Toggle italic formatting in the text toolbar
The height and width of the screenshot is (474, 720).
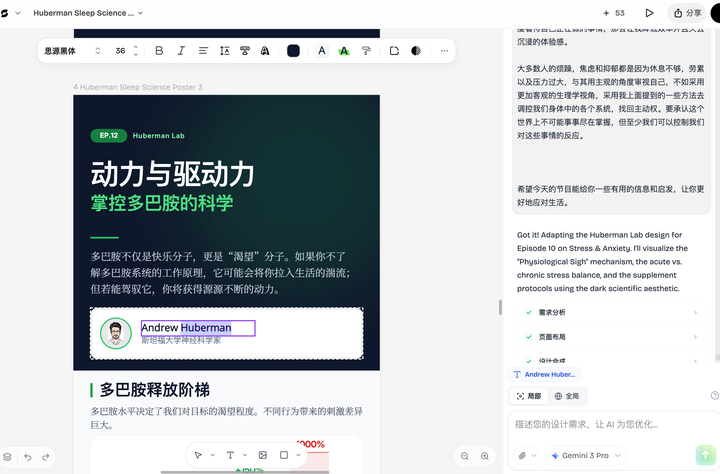[x=181, y=51]
